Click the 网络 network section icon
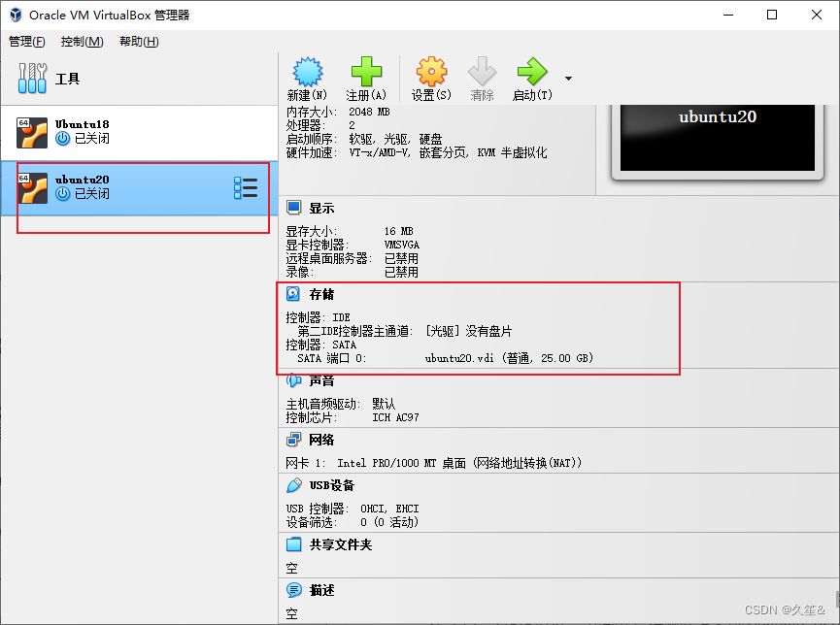This screenshot has height=625, width=840. coord(293,440)
